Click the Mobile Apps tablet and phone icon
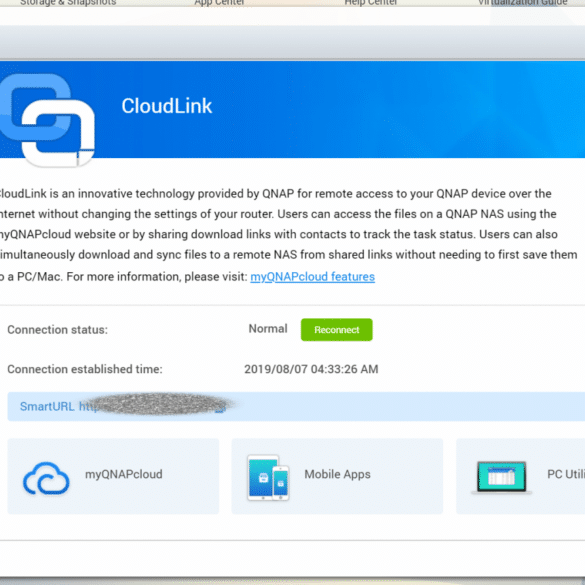585x585 pixels. [x=268, y=477]
